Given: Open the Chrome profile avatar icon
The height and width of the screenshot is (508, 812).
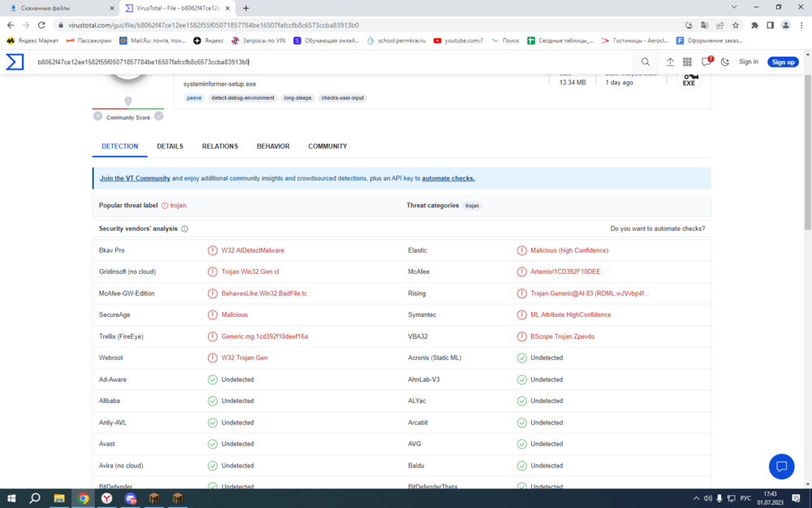Looking at the screenshot, I should [785, 25].
